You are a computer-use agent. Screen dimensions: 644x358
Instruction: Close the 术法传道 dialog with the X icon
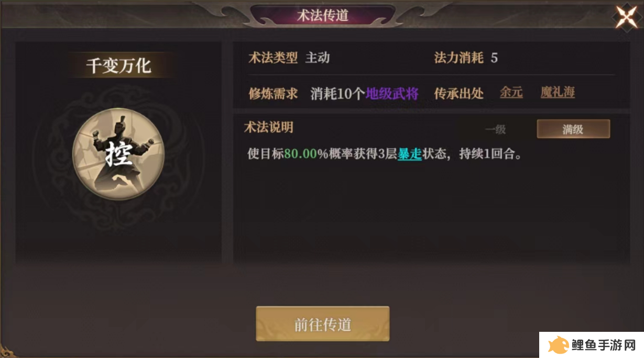(626, 17)
